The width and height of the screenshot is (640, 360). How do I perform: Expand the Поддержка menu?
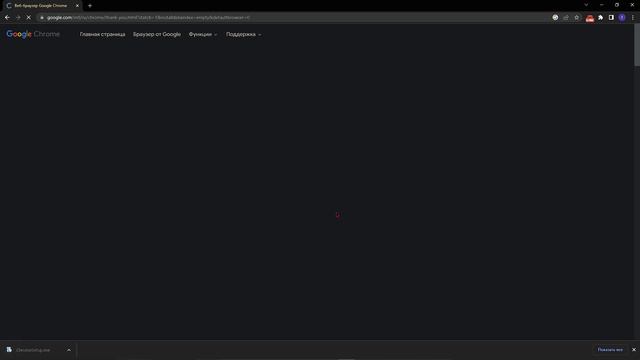[244, 34]
